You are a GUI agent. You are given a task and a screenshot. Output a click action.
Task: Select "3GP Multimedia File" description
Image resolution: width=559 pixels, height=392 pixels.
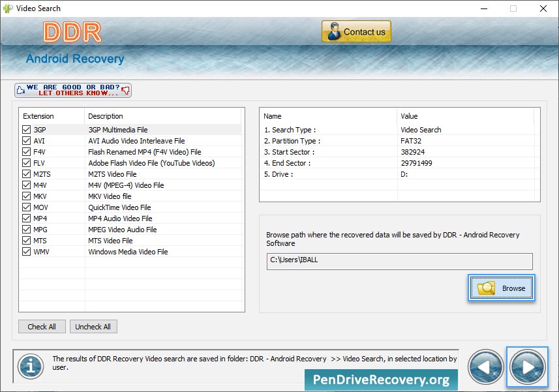tap(118, 130)
